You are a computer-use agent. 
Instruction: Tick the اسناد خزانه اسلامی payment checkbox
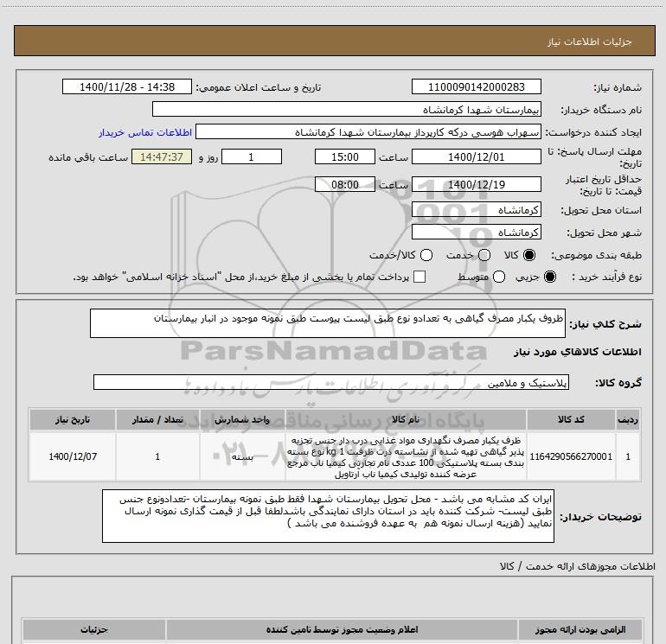(x=419, y=277)
